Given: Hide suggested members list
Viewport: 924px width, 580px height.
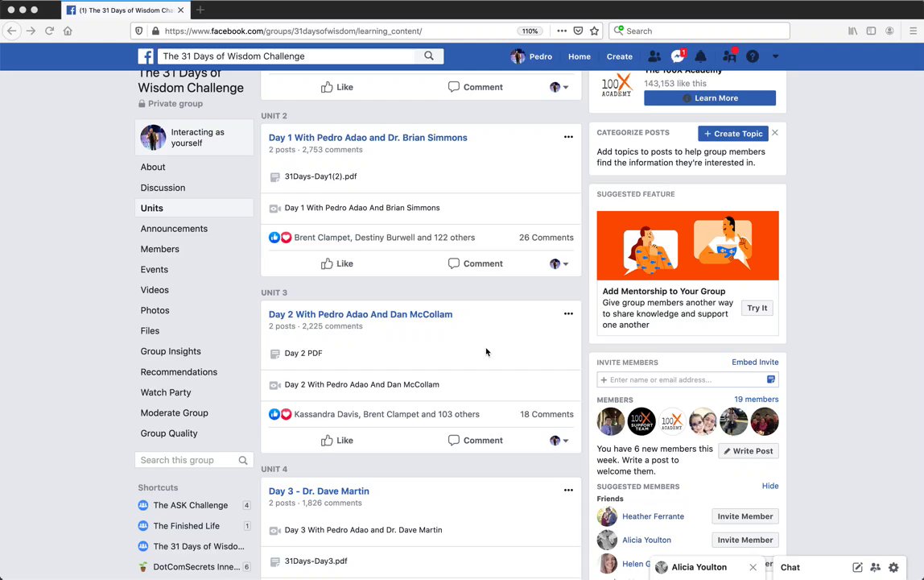Looking at the screenshot, I should coord(770,487).
